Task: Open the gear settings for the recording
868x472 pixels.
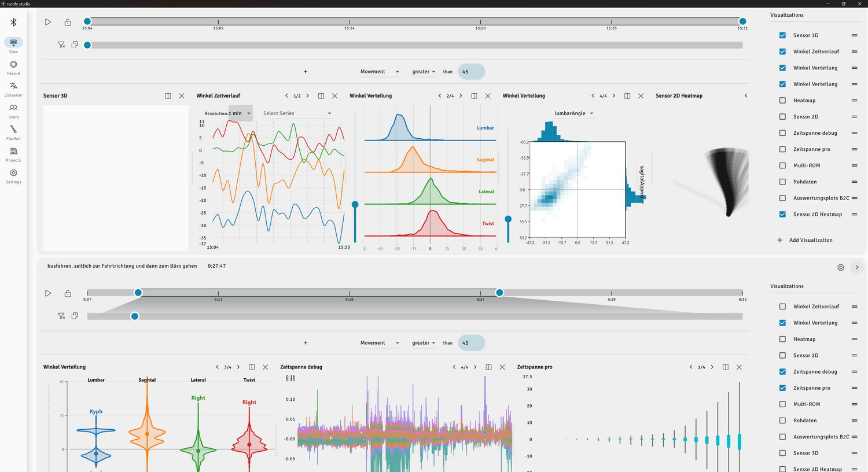Action: pyautogui.click(x=841, y=267)
